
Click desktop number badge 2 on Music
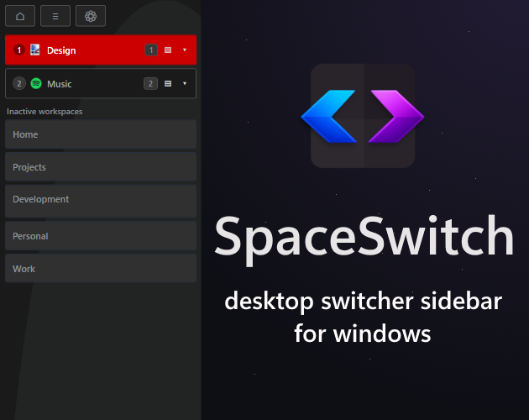19,83
